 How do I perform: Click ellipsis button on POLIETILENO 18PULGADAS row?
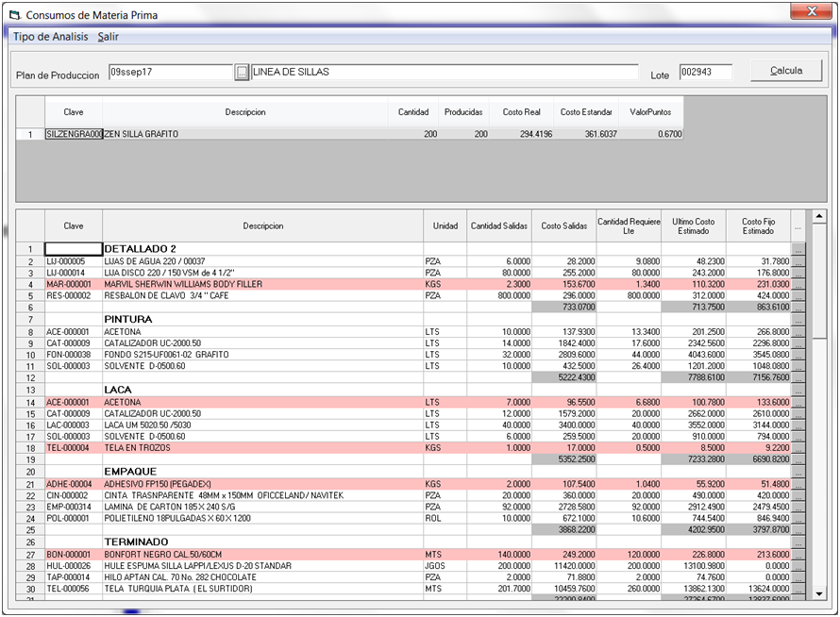(x=798, y=519)
